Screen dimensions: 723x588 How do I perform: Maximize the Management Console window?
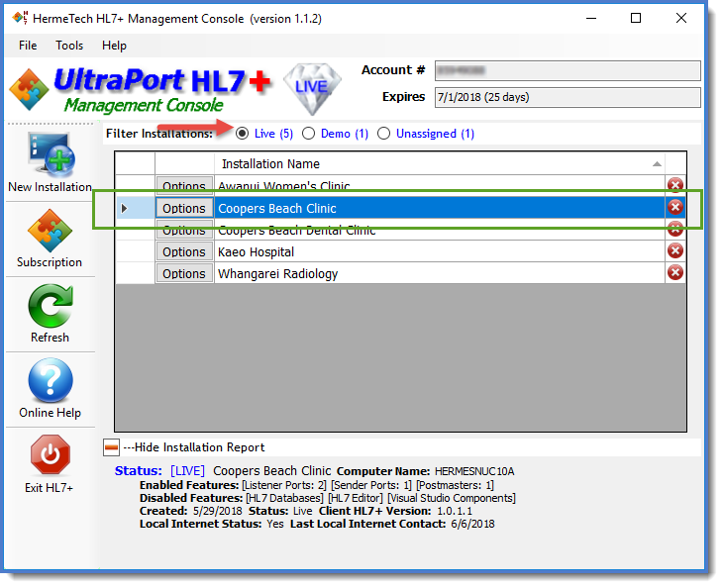pyautogui.click(x=636, y=19)
